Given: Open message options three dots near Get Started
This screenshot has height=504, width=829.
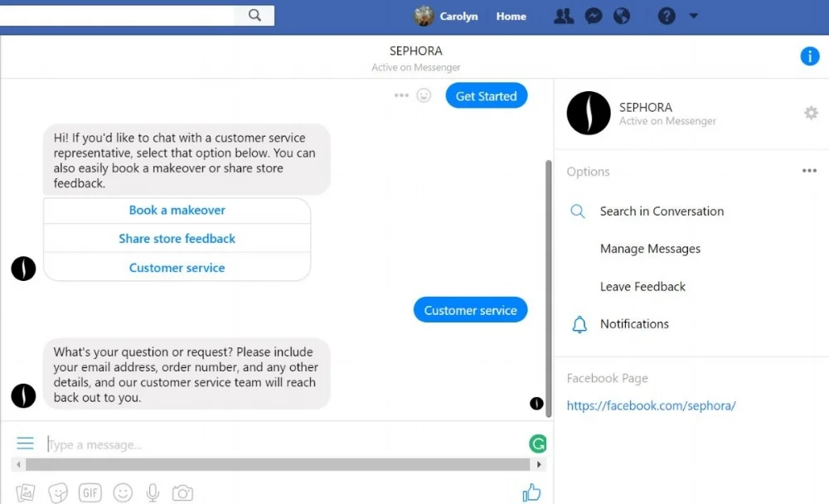Looking at the screenshot, I should pos(401,95).
